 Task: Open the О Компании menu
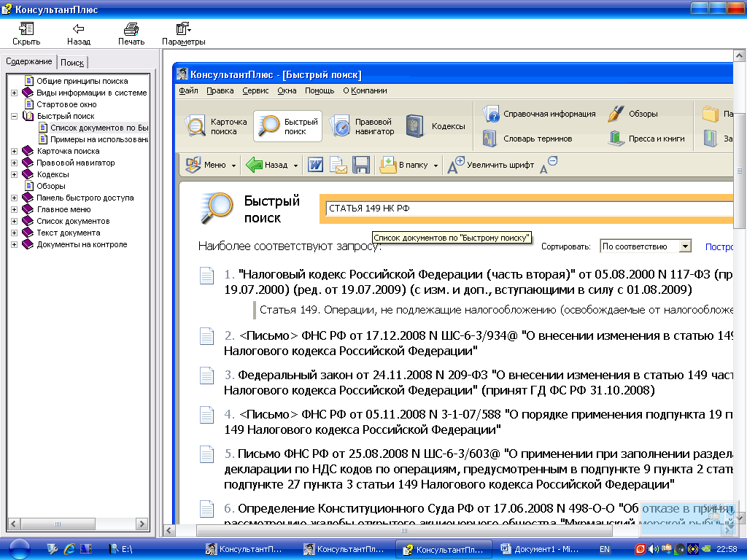pyautogui.click(x=365, y=90)
